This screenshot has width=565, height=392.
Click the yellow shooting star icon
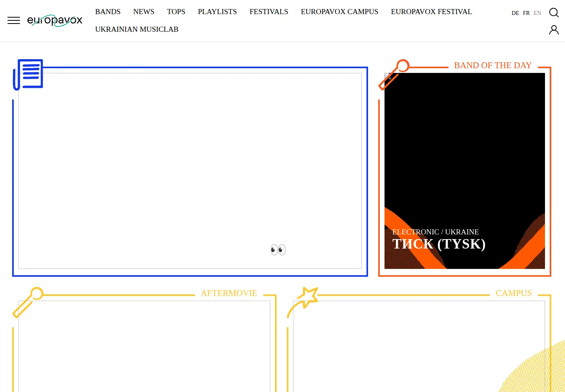click(303, 302)
